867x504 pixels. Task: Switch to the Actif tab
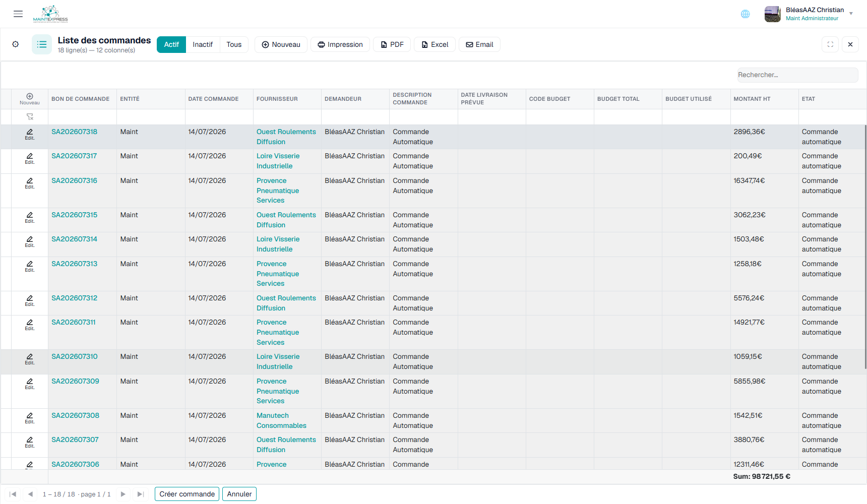171,44
